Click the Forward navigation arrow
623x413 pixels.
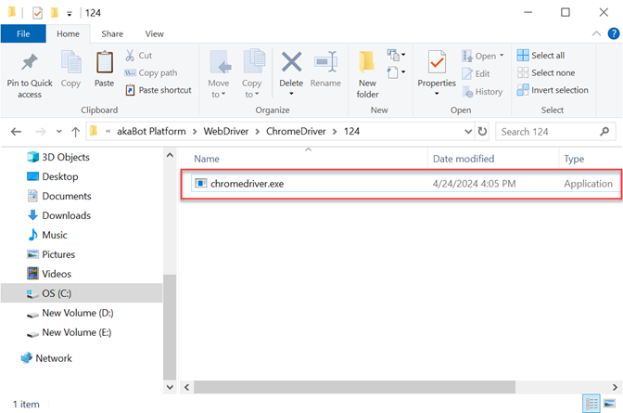click(x=40, y=132)
